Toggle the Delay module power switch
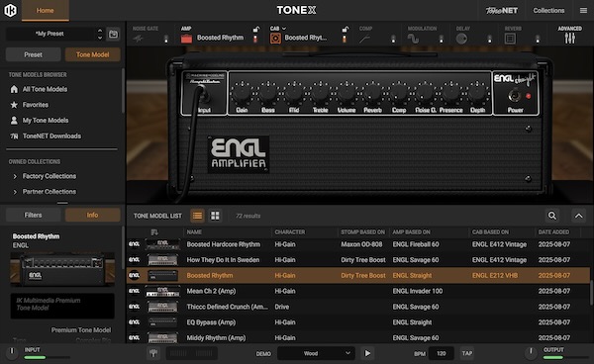594x364 pixels. pyautogui.click(x=489, y=39)
